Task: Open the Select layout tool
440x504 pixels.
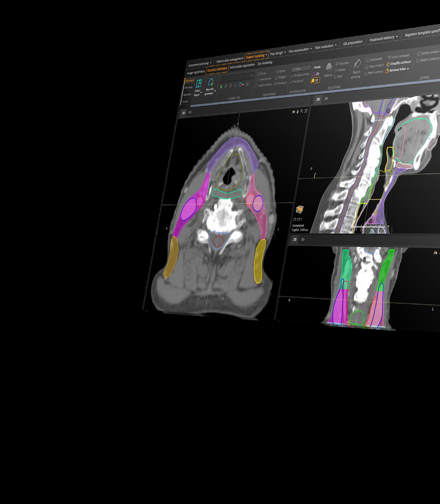Action: [198, 88]
